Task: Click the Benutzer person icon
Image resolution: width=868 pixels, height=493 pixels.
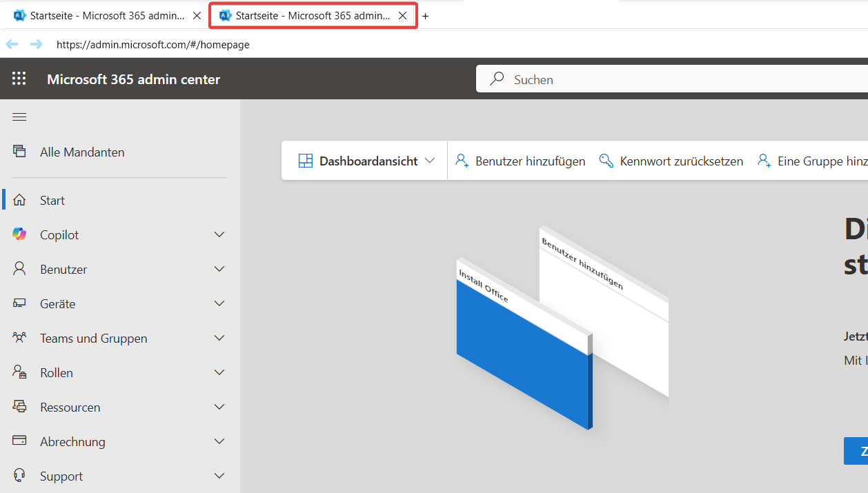Action: (x=19, y=269)
